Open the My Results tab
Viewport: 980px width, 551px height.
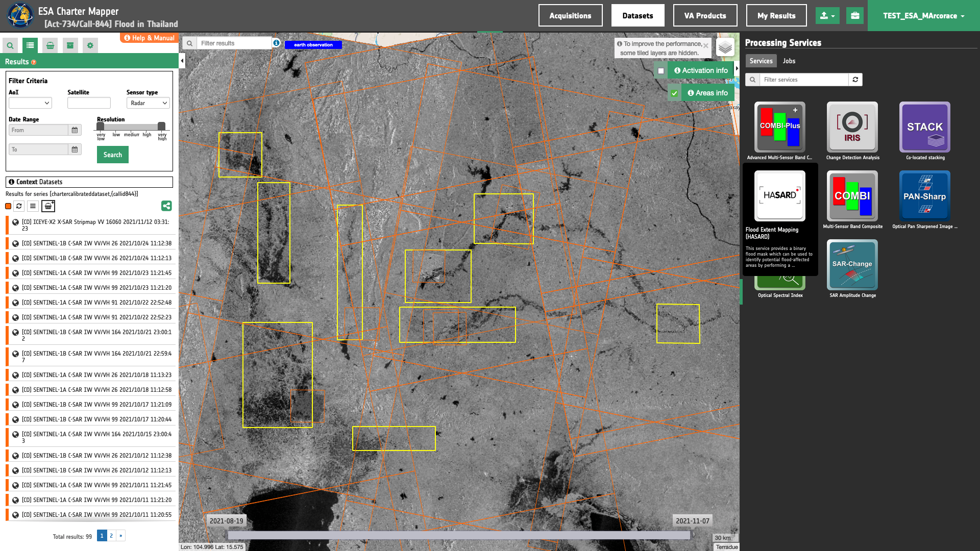coord(776,16)
